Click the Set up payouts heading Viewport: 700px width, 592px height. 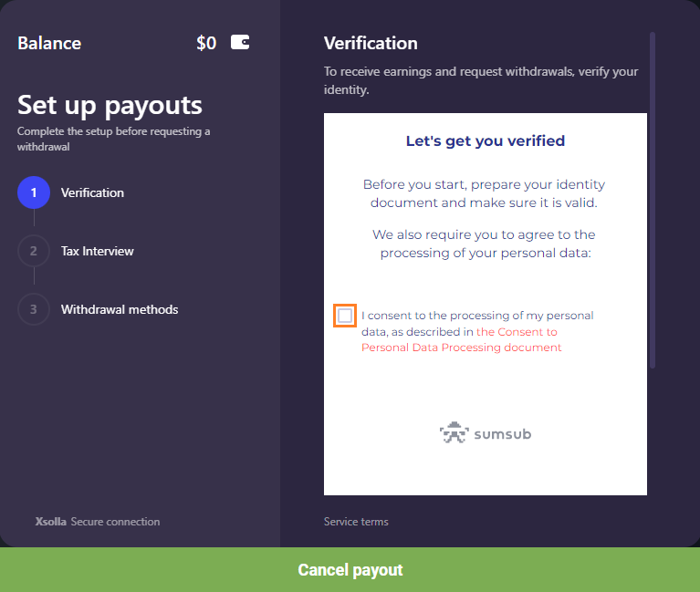click(110, 105)
